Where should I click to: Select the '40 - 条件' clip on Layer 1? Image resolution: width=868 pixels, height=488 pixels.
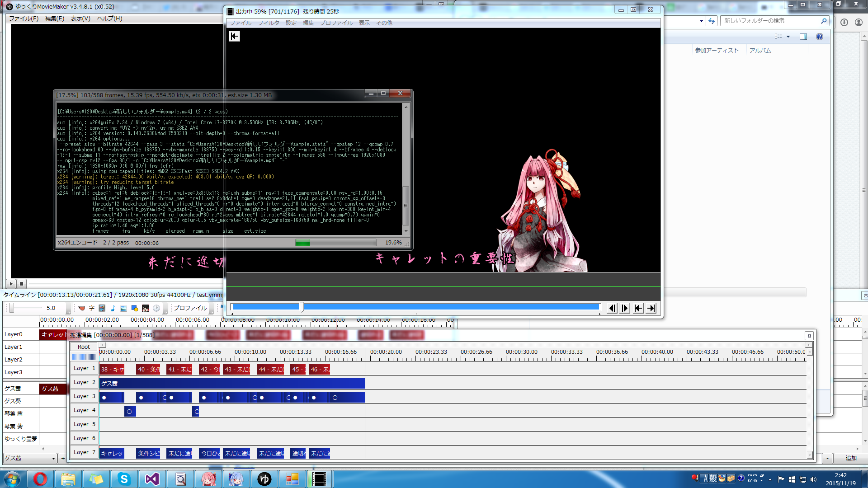[x=148, y=369]
